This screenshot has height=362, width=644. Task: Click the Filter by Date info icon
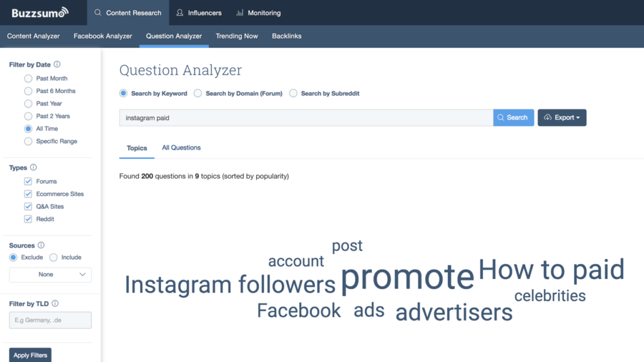[57, 65]
